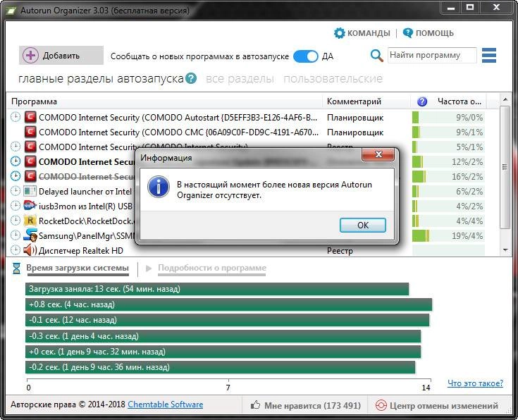This screenshot has height=420, width=518.
Task: Click clock icon of COMODO Autostart row
Action: pos(16,117)
